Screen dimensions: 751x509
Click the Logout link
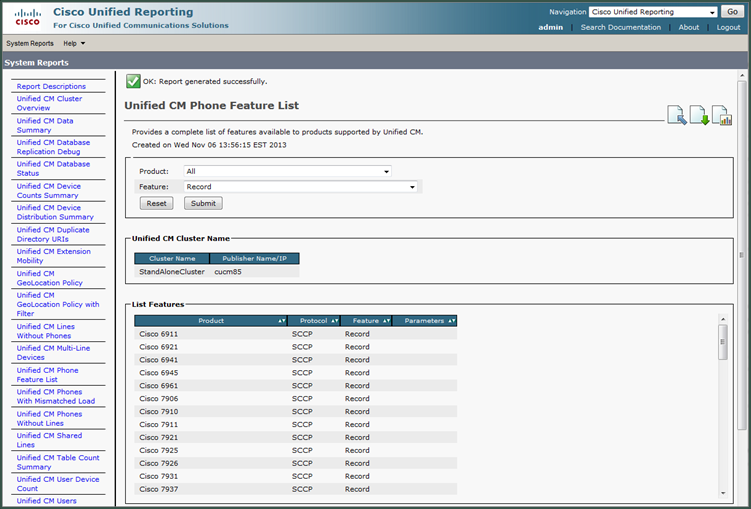pyautogui.click(x=728, y=27)
